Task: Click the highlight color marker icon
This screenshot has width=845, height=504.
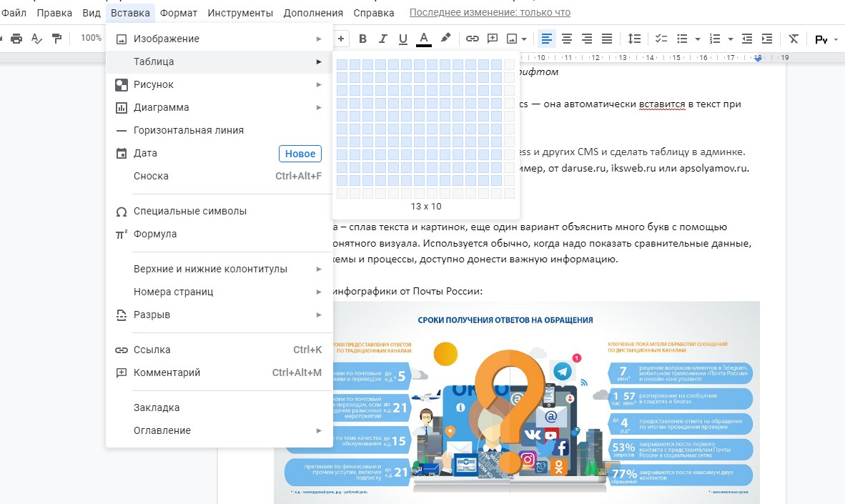Action: coord(445,39)
